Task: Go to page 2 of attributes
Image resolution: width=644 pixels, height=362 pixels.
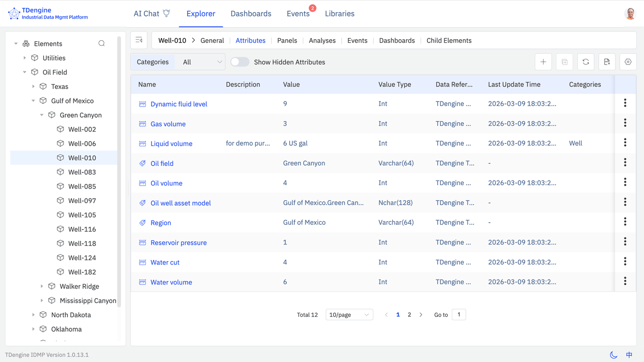Action: coord(409,315)
